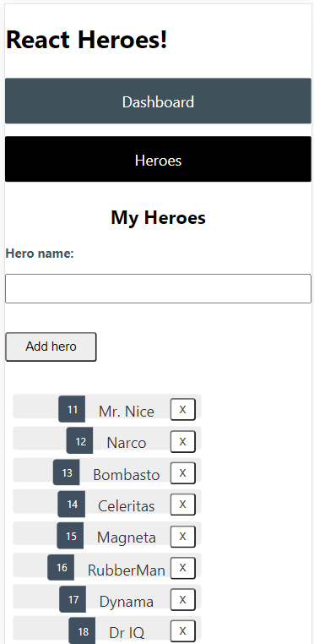Open Magneta's hero details
This screenshot has height=644, width=314.
pos(106,533)
